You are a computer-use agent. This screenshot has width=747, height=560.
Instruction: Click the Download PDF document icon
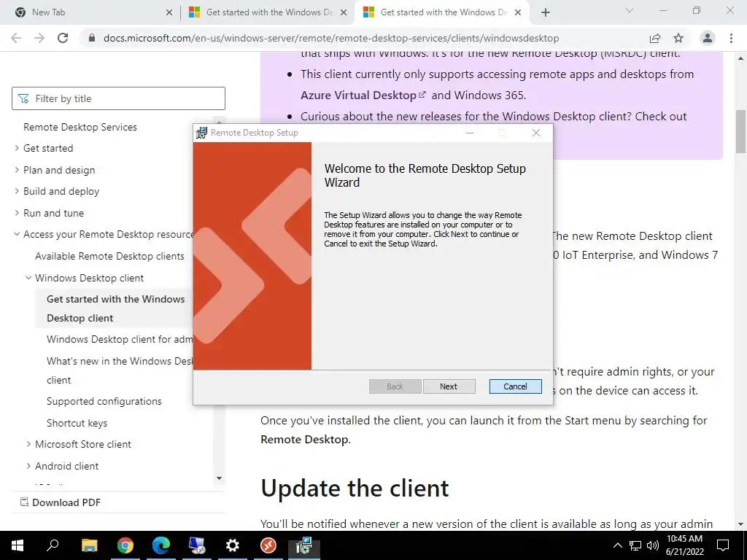[24, 502]
